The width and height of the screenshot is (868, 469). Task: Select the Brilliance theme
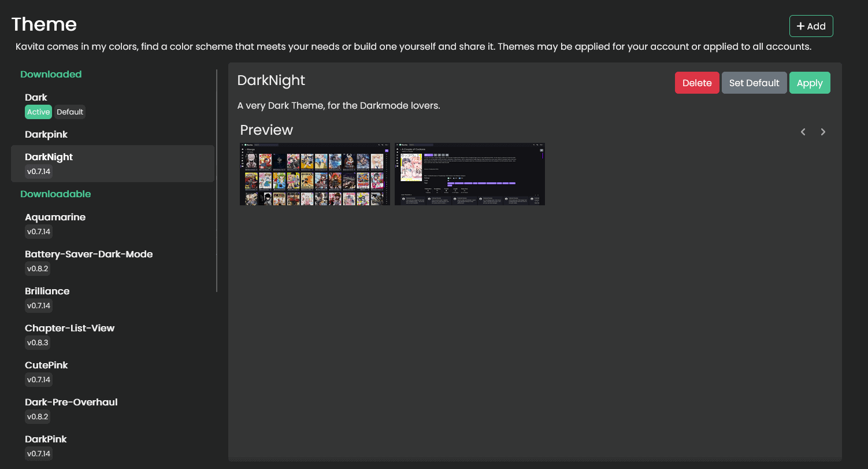click(47, 291)
